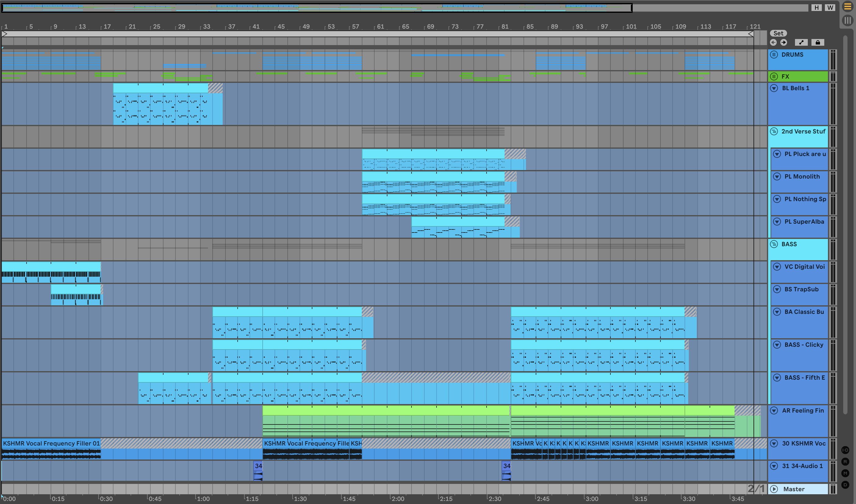Expand the Master track

(x=774, y=489)
